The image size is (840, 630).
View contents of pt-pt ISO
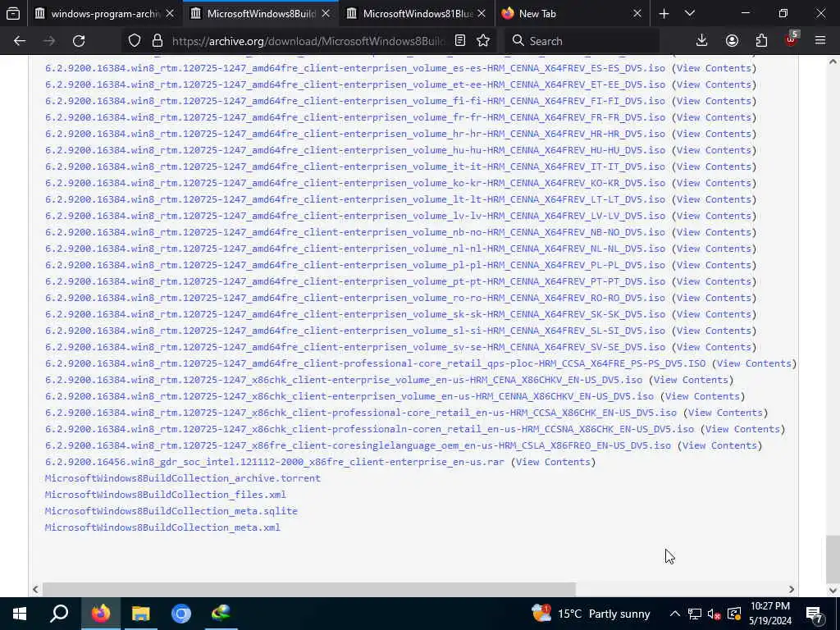point(714,281)
